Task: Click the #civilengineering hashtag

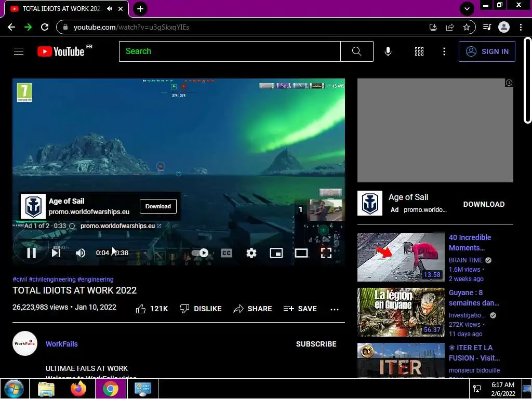Action: coord(52,279)
